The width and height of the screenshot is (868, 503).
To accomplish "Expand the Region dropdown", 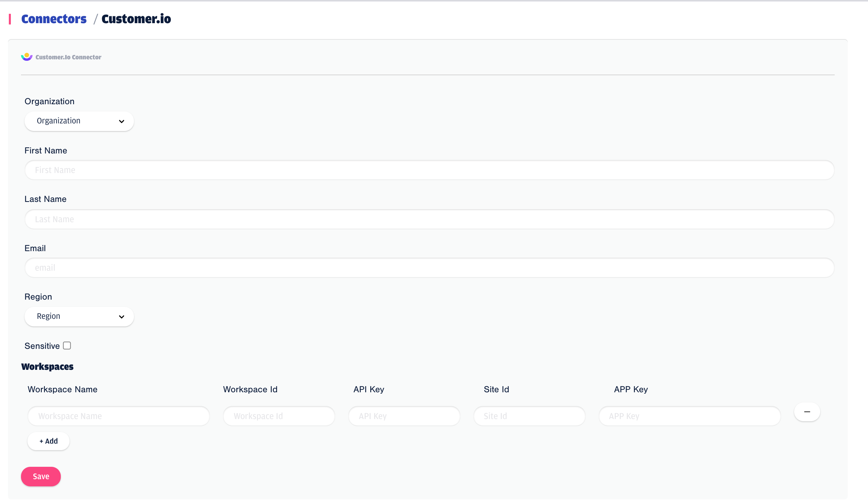I will (x=79, y=317).
